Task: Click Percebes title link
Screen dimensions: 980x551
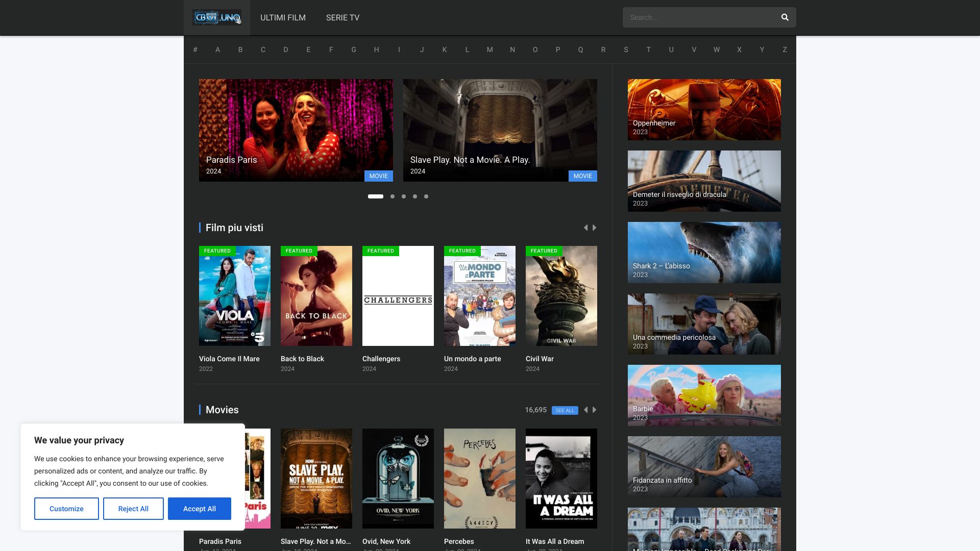Action: (459, 541)
